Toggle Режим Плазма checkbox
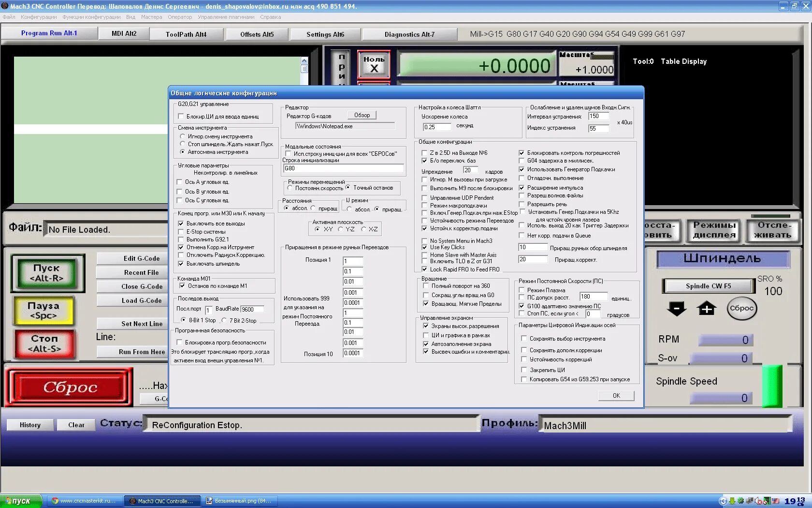The height and width of the screenshot is (508, 812). coord(522,290)
